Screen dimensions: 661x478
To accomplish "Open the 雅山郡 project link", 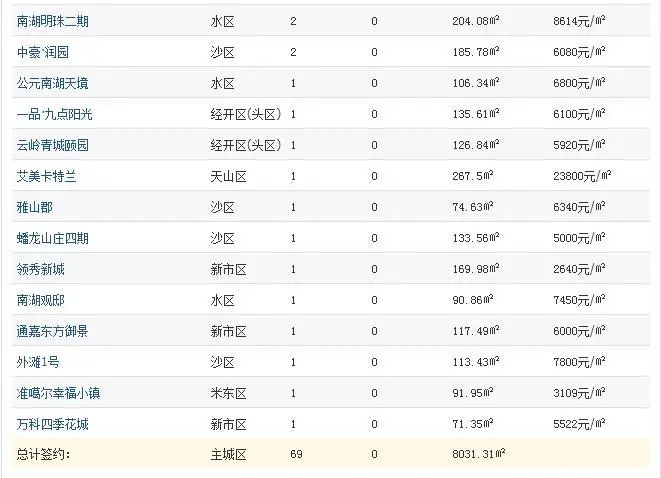I will [x=35, y=207].
